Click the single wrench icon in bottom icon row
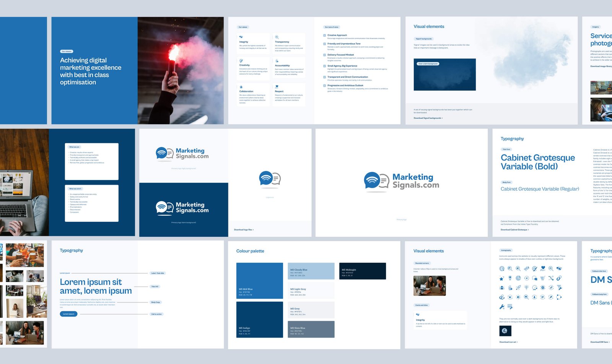This screenshot has width=612, height=364. click(502, 307)
